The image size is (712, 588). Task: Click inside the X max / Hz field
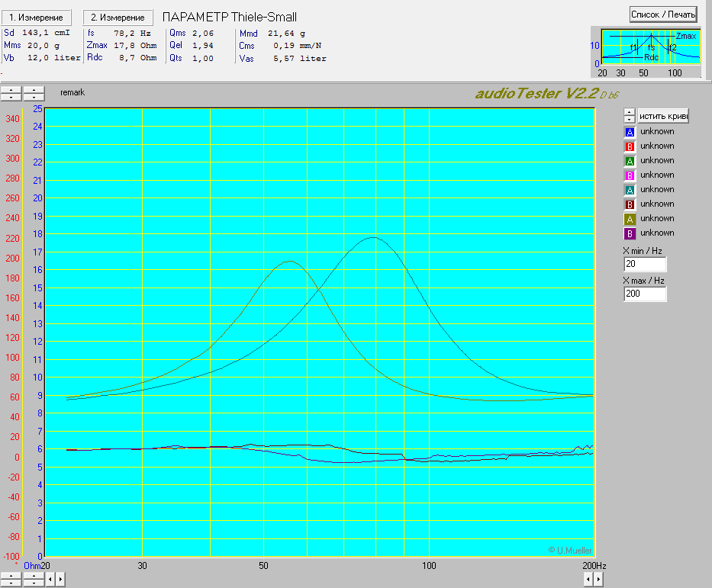(x=644, y=294)
